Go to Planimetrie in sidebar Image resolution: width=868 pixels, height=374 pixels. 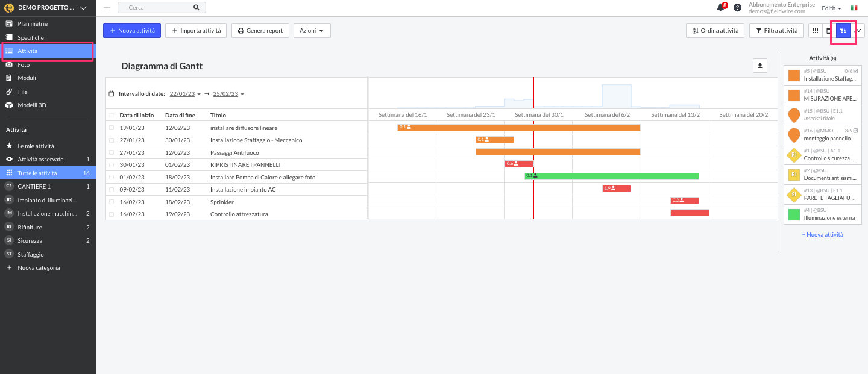pyautogui.click(x=33, y=24)
